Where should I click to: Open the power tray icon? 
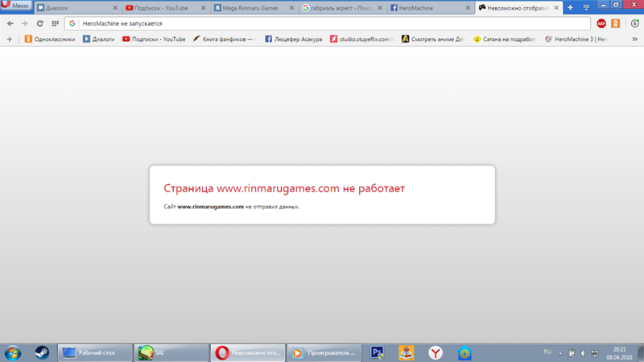[572, 353]
